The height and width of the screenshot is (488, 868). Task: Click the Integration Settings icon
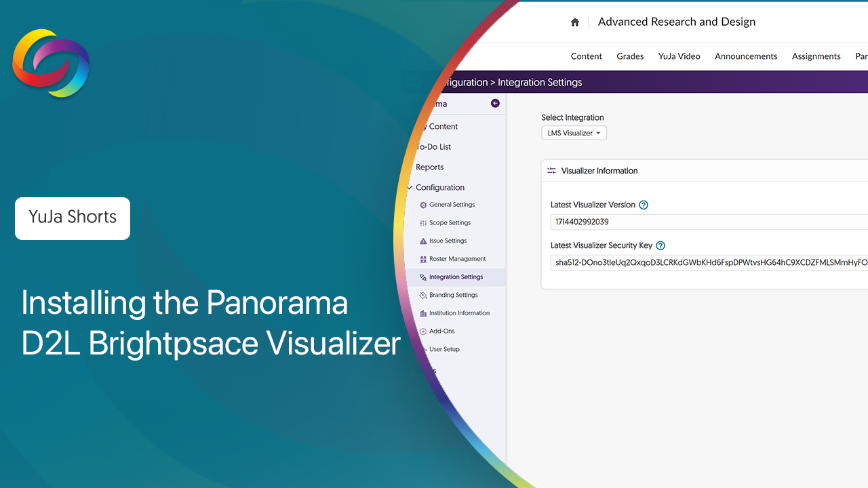click(x=424, y=277)
